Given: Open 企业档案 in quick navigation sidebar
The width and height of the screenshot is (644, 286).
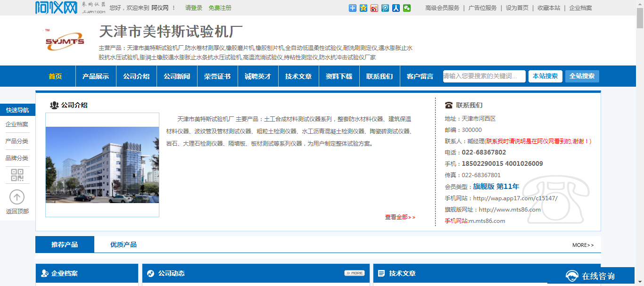Looking at the screenshot, I should click(x=17, y=124).
